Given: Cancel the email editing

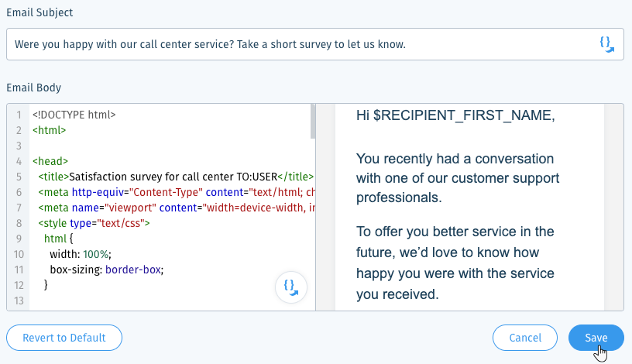Looking at the screenshot, I should 525,338.
